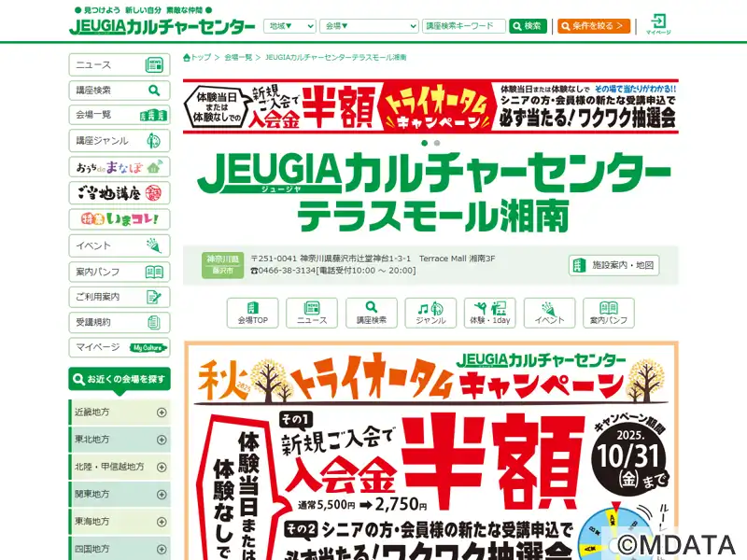
Task: Expand the 関東地方 region
Action: point(120,495)
